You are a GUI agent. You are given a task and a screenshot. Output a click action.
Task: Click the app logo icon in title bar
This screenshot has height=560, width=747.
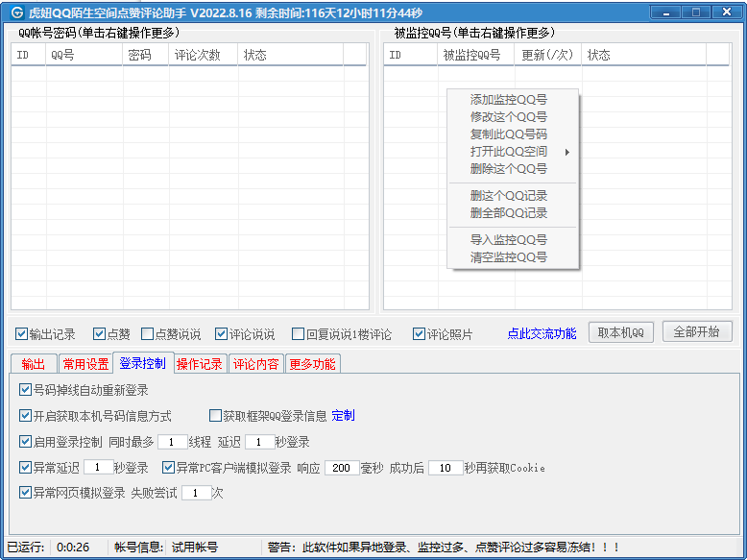[x=16, y=12]
